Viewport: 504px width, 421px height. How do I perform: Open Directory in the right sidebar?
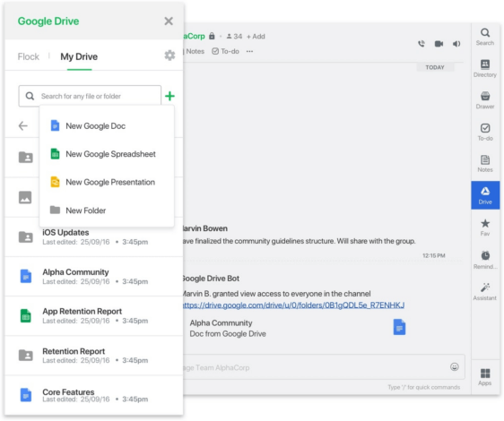(x=485, y=69)
